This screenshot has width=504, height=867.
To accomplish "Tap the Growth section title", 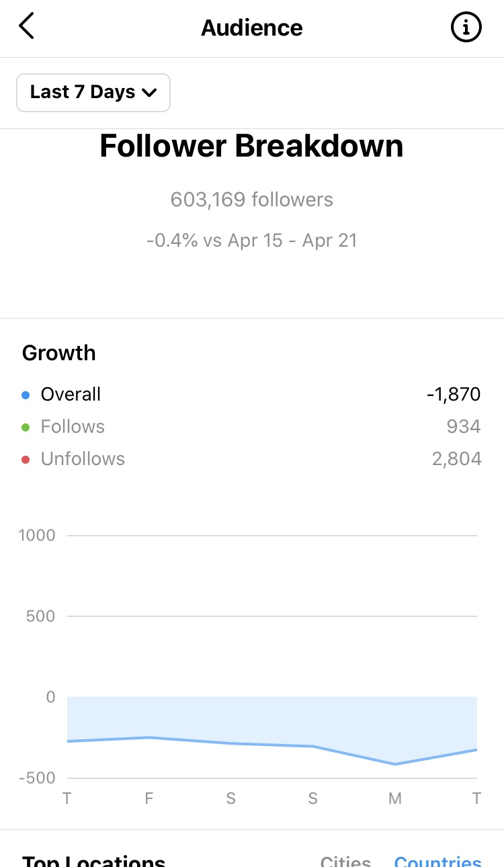I will pyautogui.click(x=59, y=354).
